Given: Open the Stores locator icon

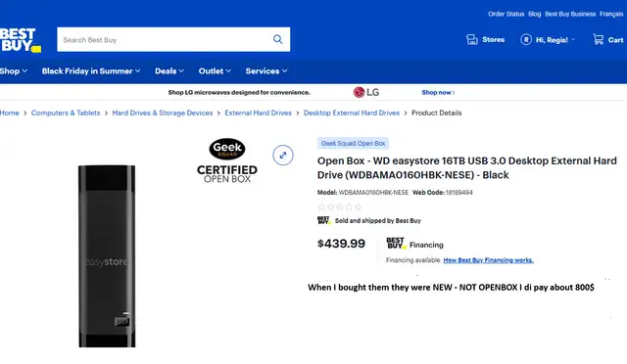Looking at the screenshot, I should pos(472,39).
